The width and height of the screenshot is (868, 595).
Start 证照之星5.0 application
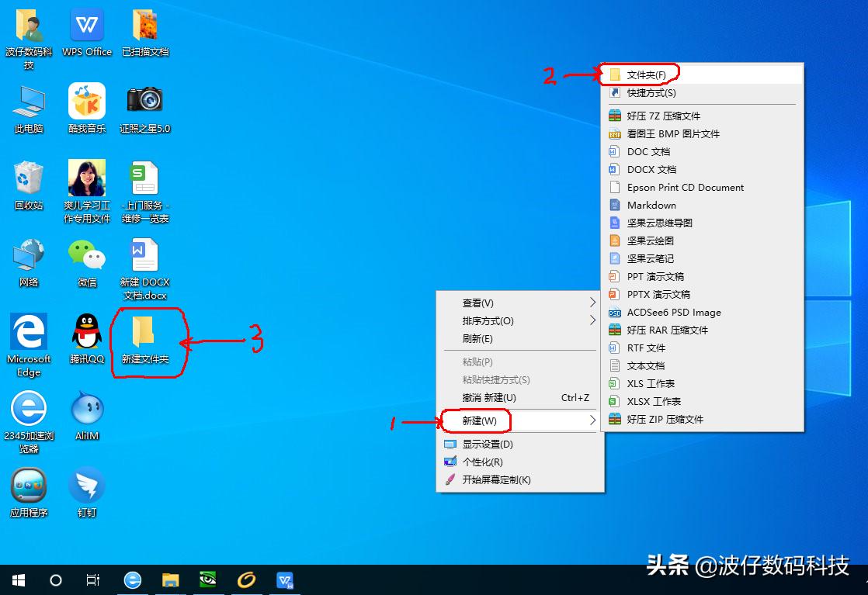144,101
